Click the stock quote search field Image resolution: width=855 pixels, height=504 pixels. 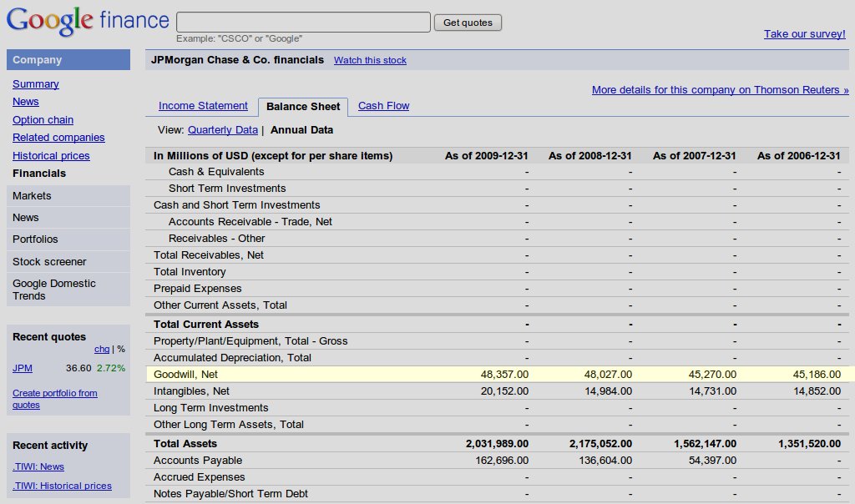[x=303, y=23]
